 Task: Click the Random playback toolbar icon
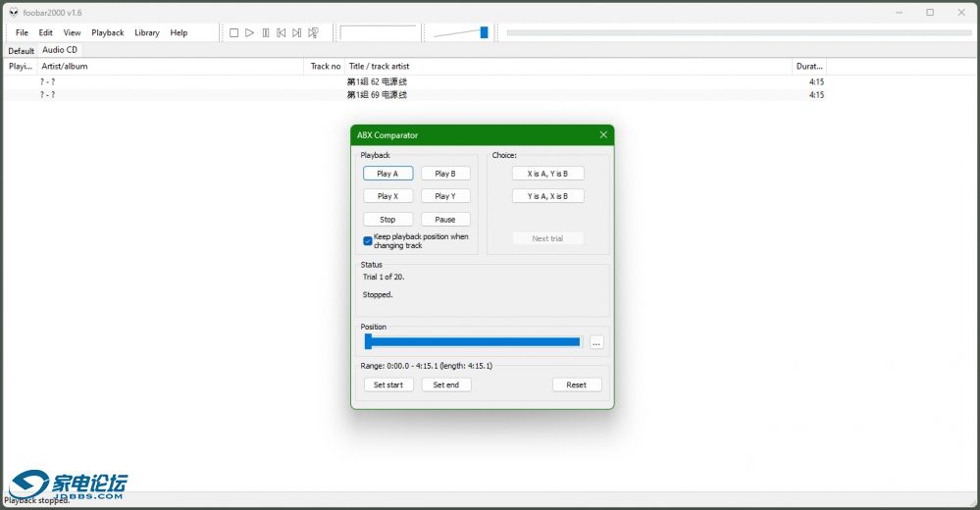[313, 32]
